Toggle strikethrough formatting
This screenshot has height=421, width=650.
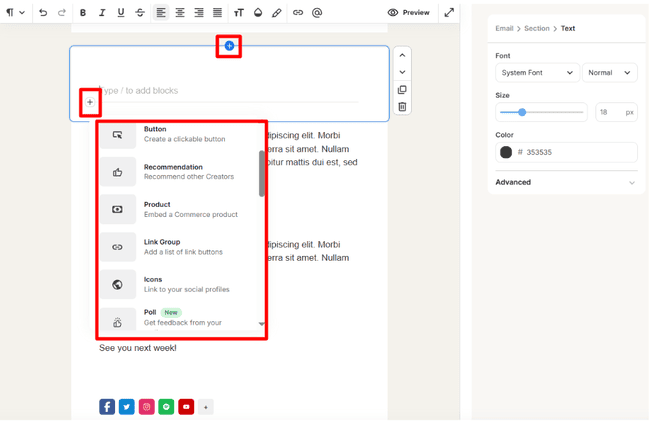pyautogui.click(x=140, y=13)
